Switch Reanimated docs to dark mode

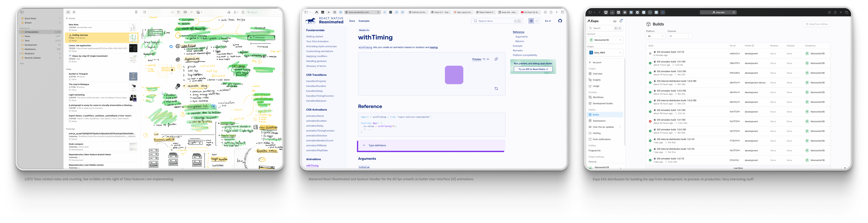[537, 21]
